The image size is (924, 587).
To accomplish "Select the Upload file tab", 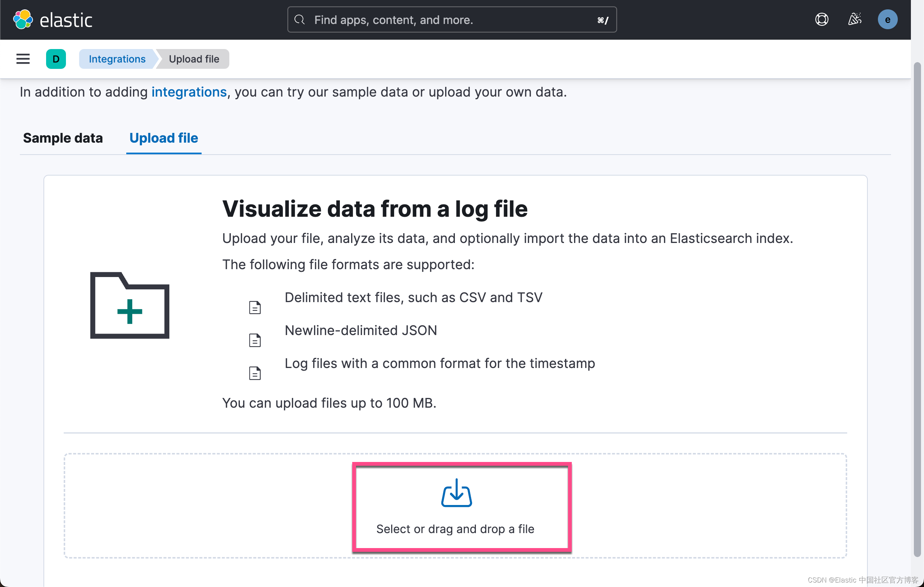I will coord(163,138).
